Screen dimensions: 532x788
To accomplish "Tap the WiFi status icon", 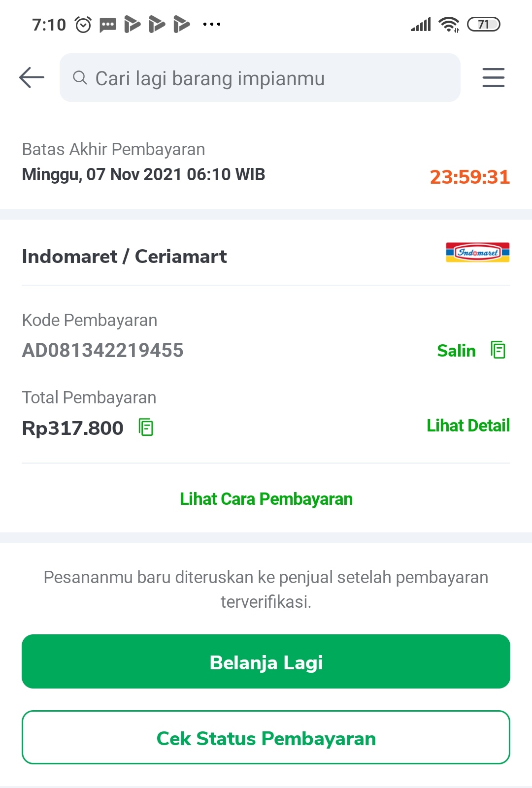I will [x=449, y=24].
